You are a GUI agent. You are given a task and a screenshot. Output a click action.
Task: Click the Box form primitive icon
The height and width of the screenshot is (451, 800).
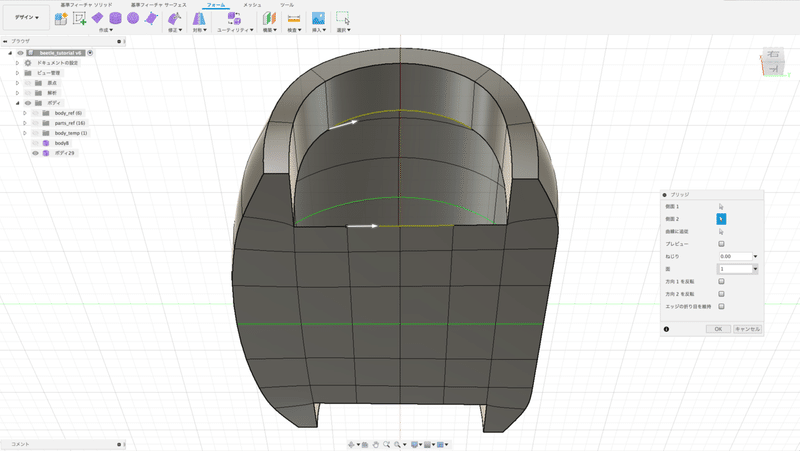click(x=98, y=18)
